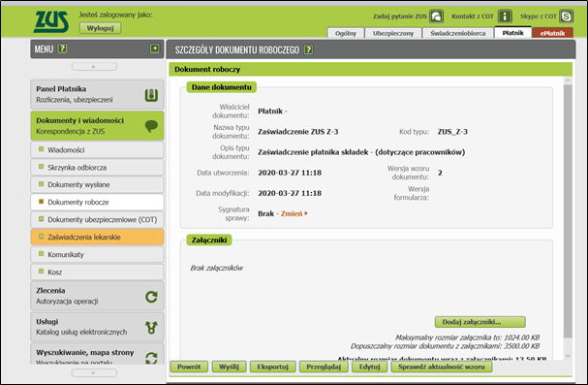Open Skrzynka odbiorcza

97,168
